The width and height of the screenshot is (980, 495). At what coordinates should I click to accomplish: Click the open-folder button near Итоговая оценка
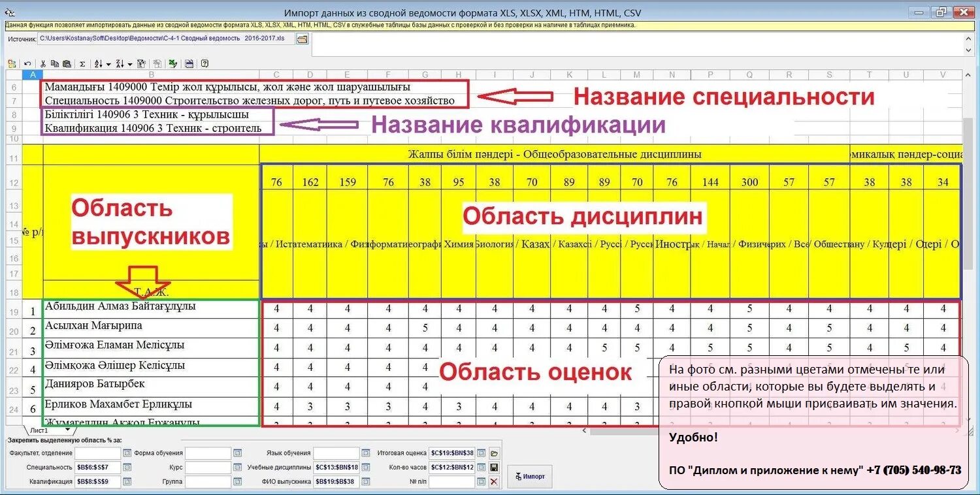(495, 453)
